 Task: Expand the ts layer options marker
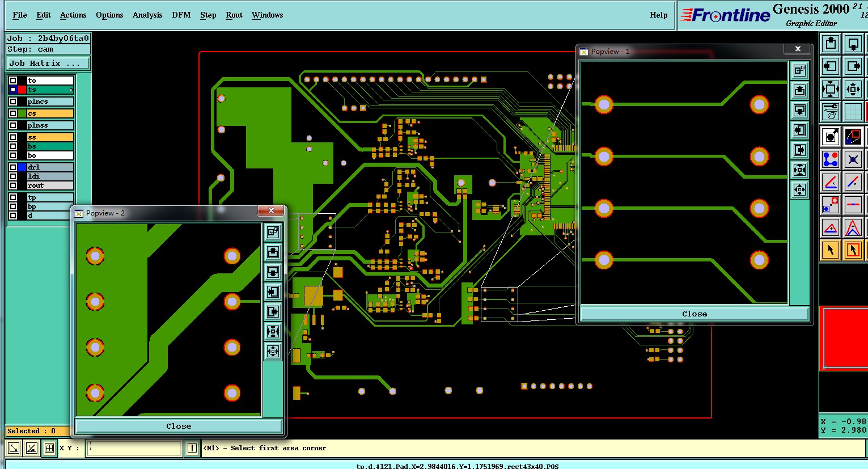click(71, 90)
